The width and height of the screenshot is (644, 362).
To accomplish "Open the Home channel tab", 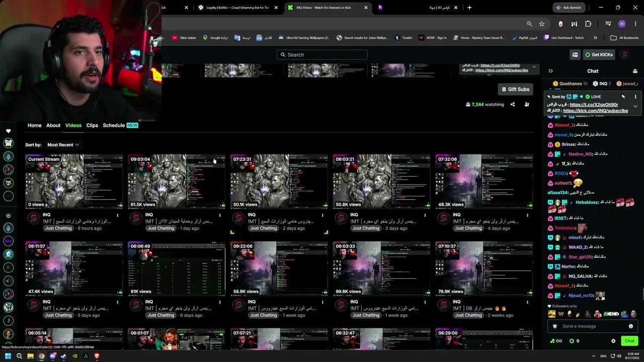I will 34,125.
